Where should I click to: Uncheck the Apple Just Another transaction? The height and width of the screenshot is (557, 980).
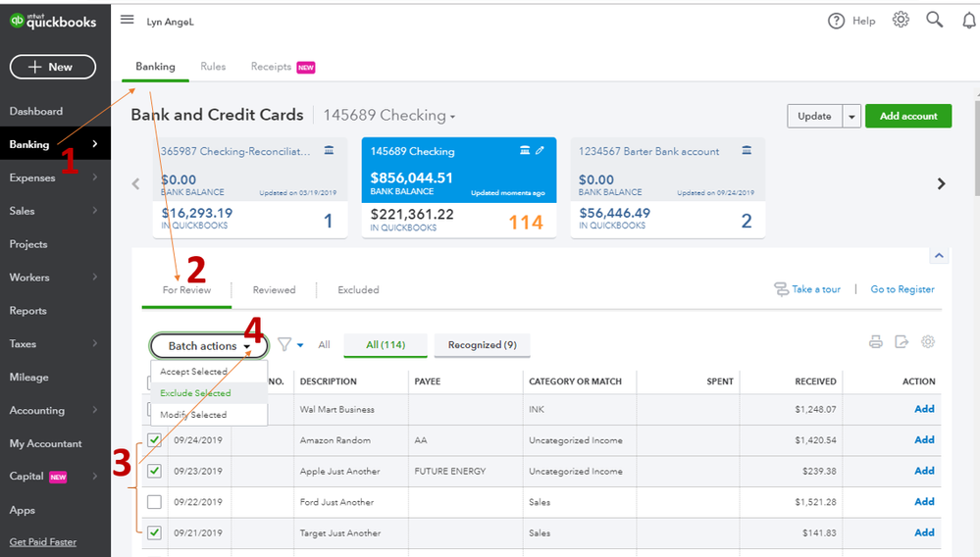154,471
